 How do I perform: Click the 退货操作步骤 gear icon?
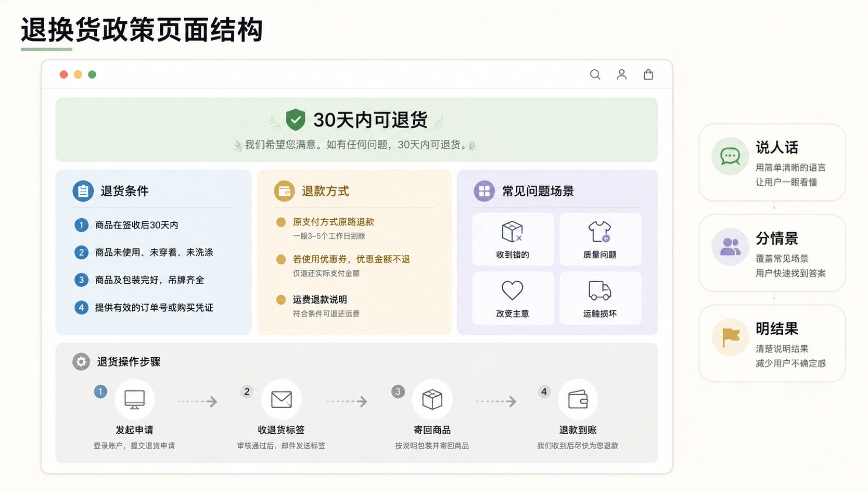pos(81,361)
